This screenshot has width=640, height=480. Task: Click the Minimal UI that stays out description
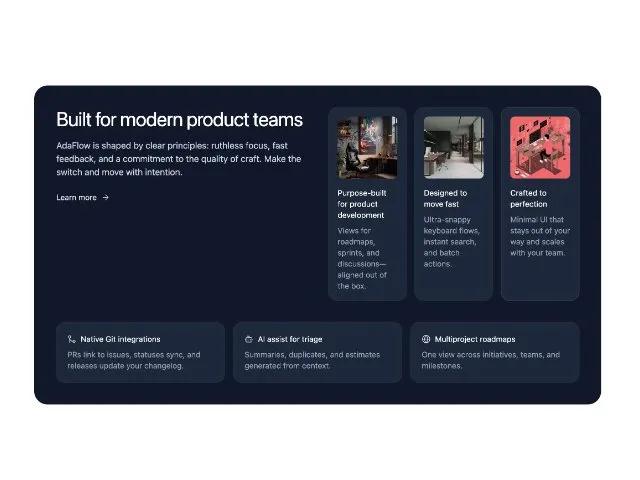(x=540, y=236)
